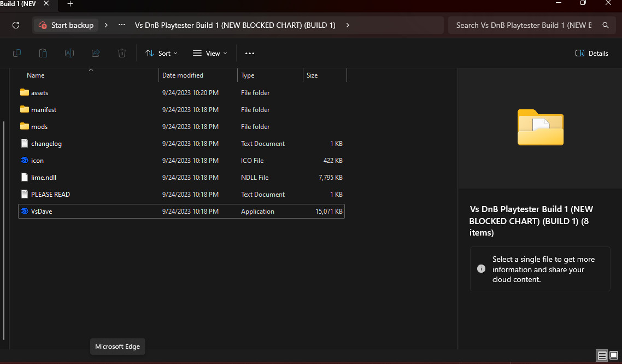Click the Delete trash icon
The width and height of the screenshot is (622, 364).
121,53
